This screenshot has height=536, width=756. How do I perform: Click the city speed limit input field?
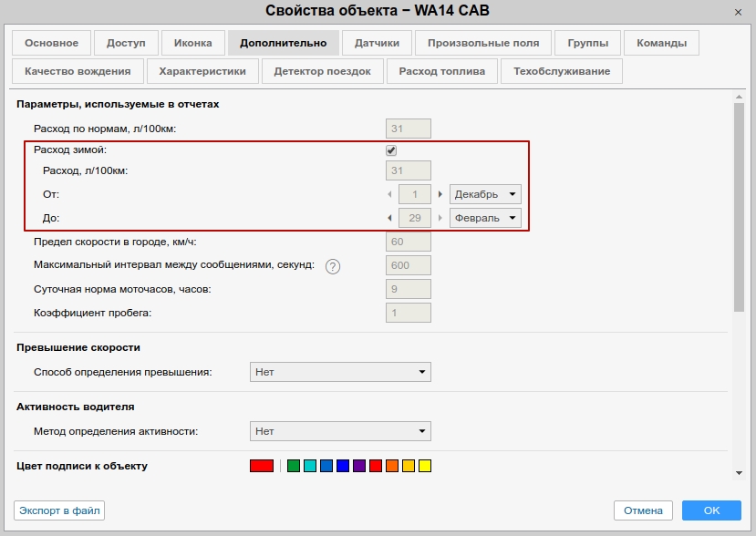pyautogui.click(x=409, y=242)
